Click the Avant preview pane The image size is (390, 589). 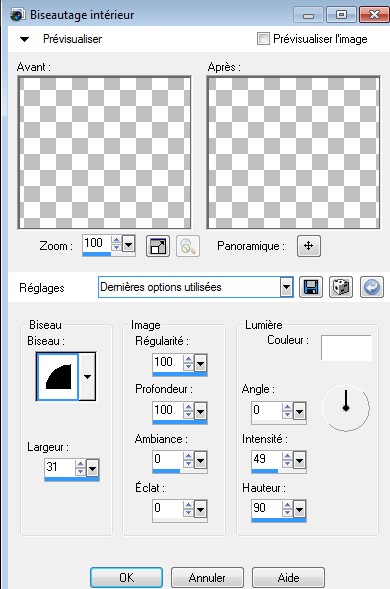pos(104,153)
